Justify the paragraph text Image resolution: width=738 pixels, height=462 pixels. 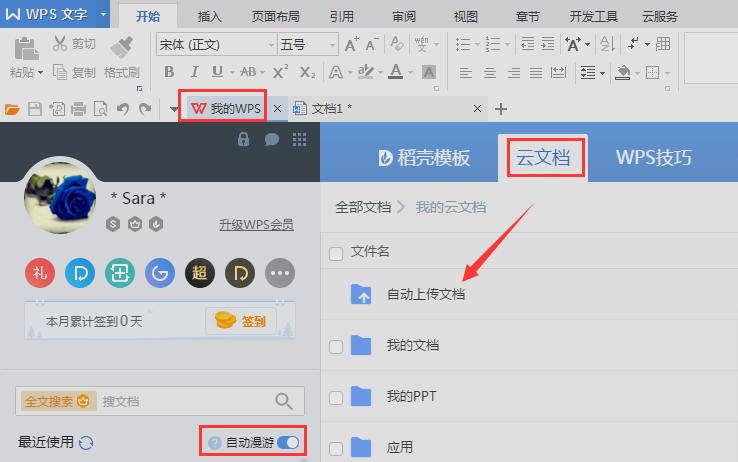pos(536,72)
